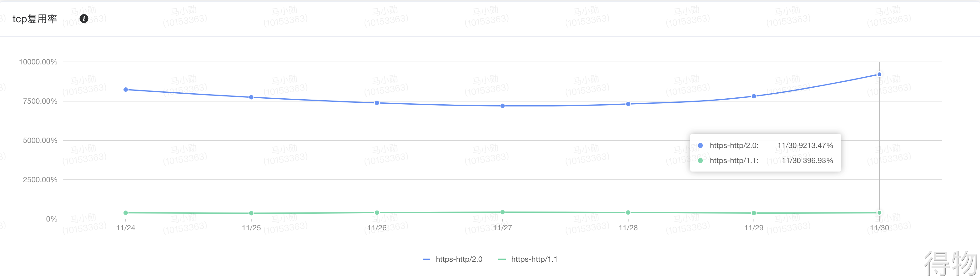Click the tcp复用率 chart title
The image size is (980, 279).
click(x=35, y=19)
